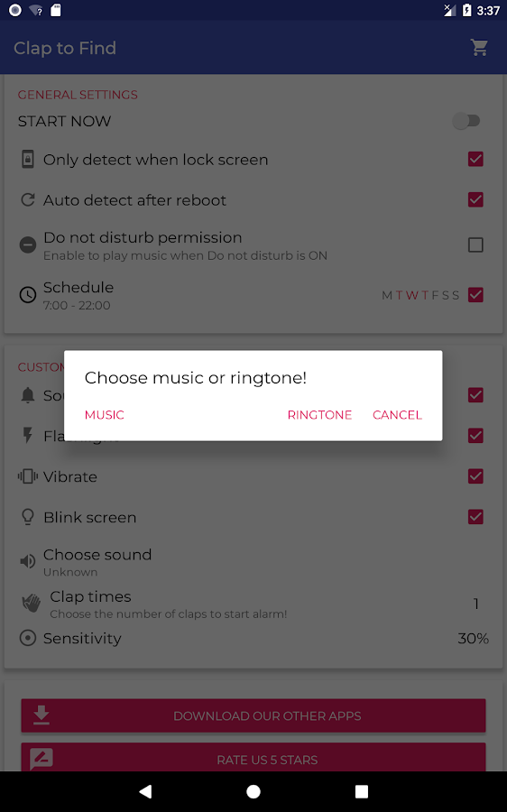This screenshot has width=507, height=812.
Task: Open the Sensitivity 30% setting
Action: [253, 639]
